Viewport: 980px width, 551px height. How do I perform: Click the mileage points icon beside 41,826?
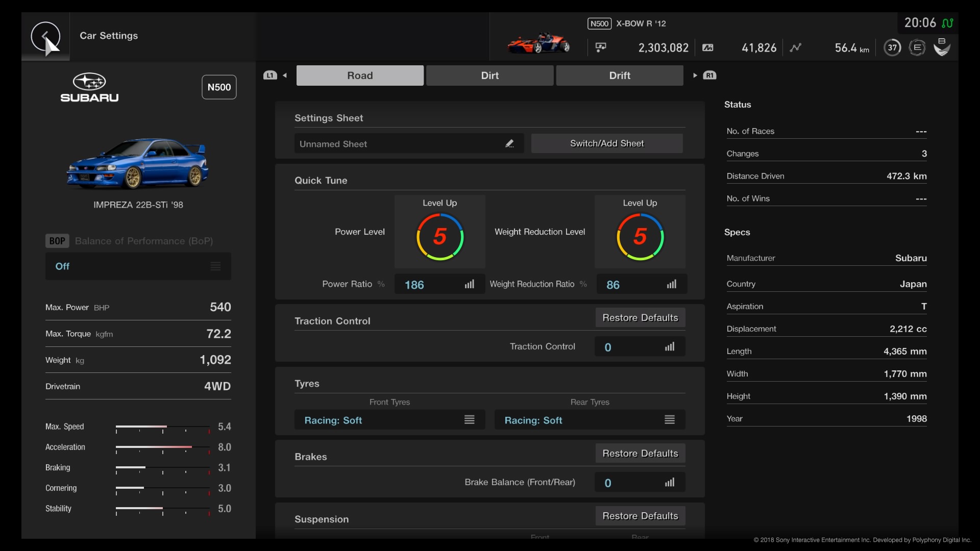tap(708, 47)
